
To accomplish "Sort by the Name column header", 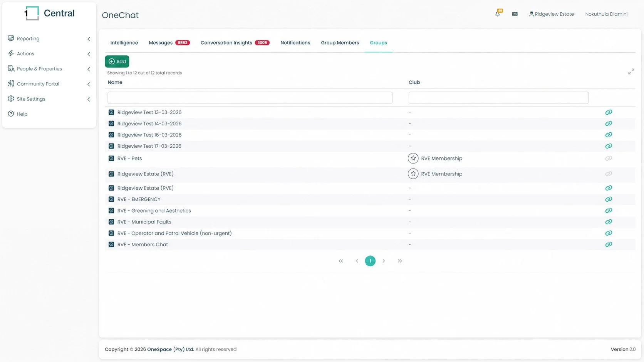I will 115,82.
